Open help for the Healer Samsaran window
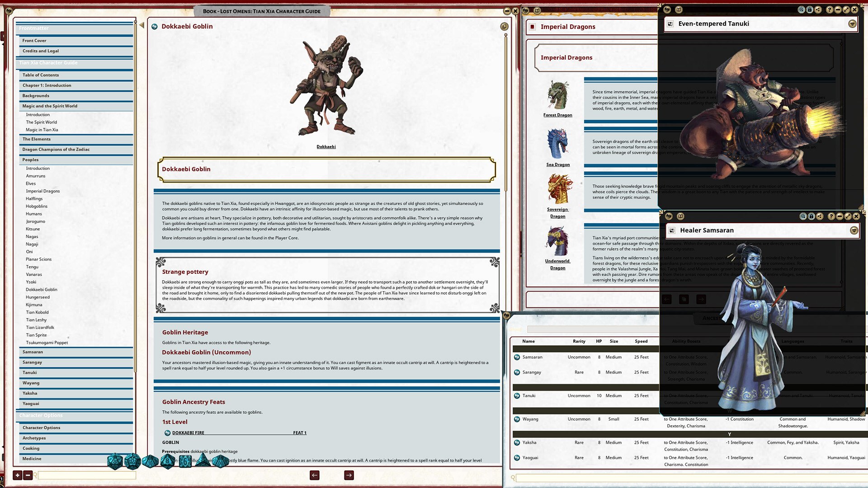Screen dimensions: 868x488 pos(831,216)
